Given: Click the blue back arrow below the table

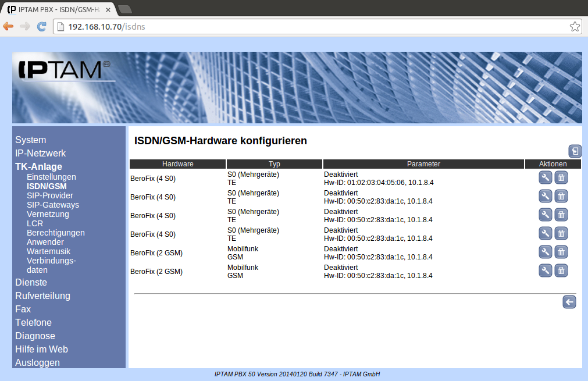Looking at the screenshot, I should (x=569, y=302).
